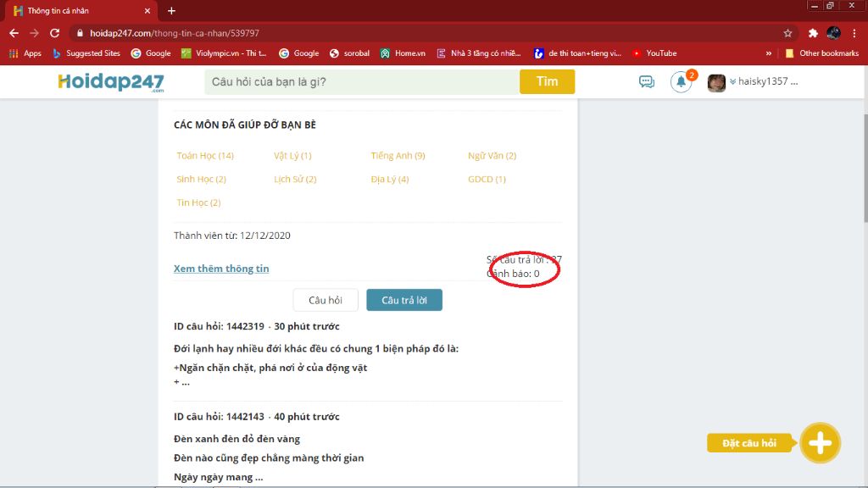Viewport: 868px width, 488px height.
Task: Click the site lock icon in address bar
Action: 80,33
